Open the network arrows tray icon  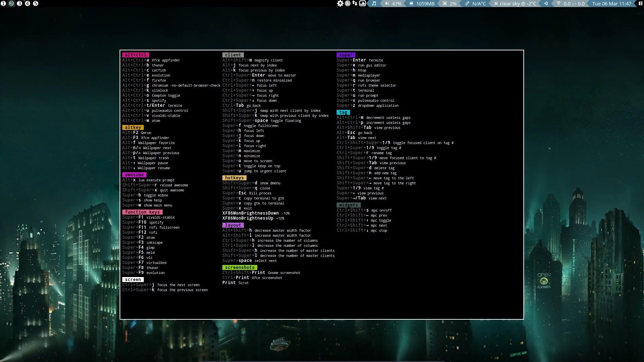355,3
